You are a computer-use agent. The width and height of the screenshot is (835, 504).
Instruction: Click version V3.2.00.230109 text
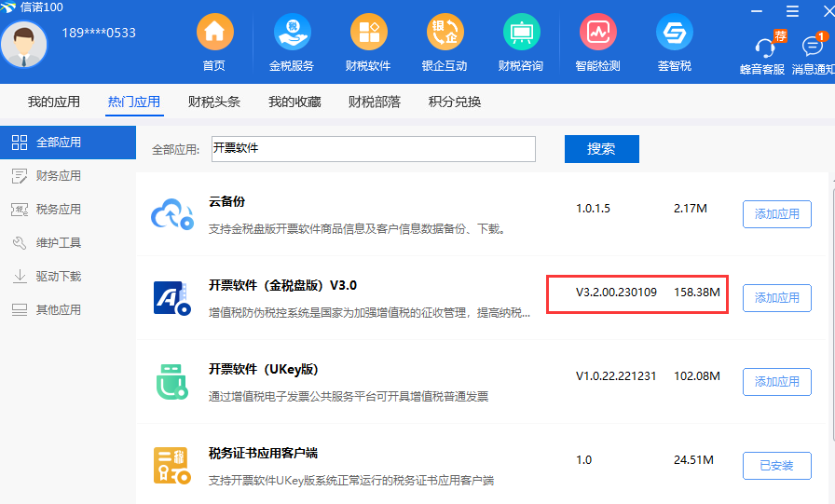pyautogui.click(x=616, y=293)
